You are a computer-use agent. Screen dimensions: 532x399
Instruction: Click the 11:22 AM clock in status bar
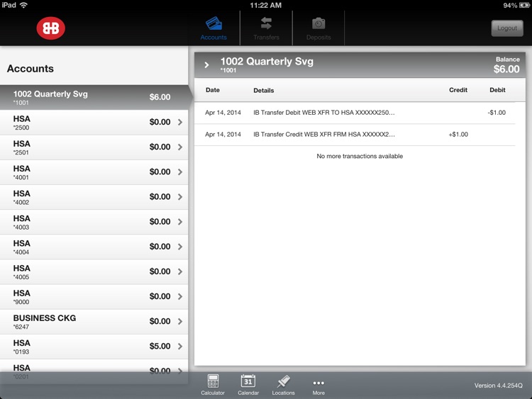[266, 5]
